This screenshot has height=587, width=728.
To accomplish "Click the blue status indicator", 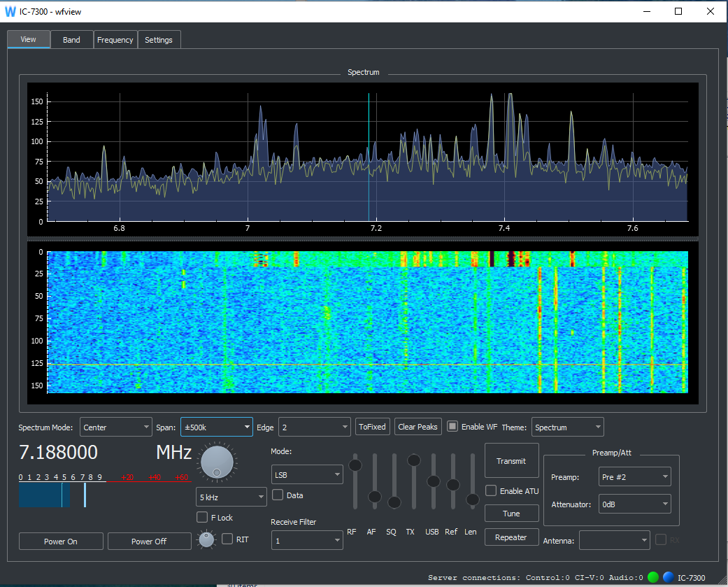I will [x=668, y=577].
